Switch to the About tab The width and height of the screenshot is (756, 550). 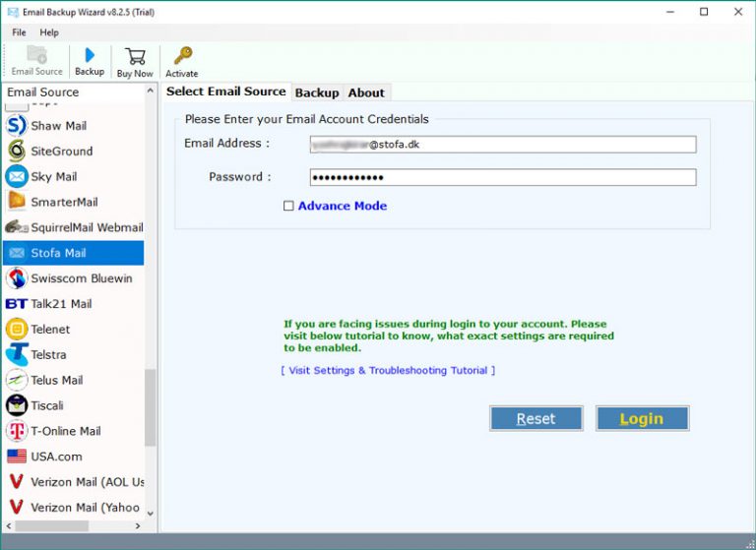pos(366,92)
